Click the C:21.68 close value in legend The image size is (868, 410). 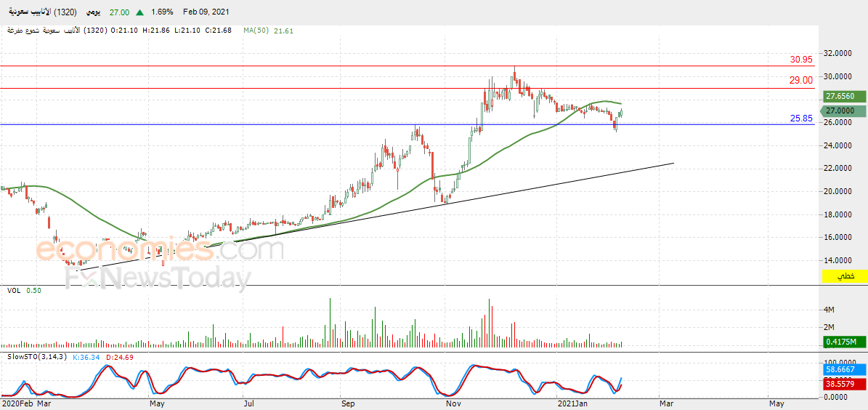pyautogui.click(x=218, y=31)
